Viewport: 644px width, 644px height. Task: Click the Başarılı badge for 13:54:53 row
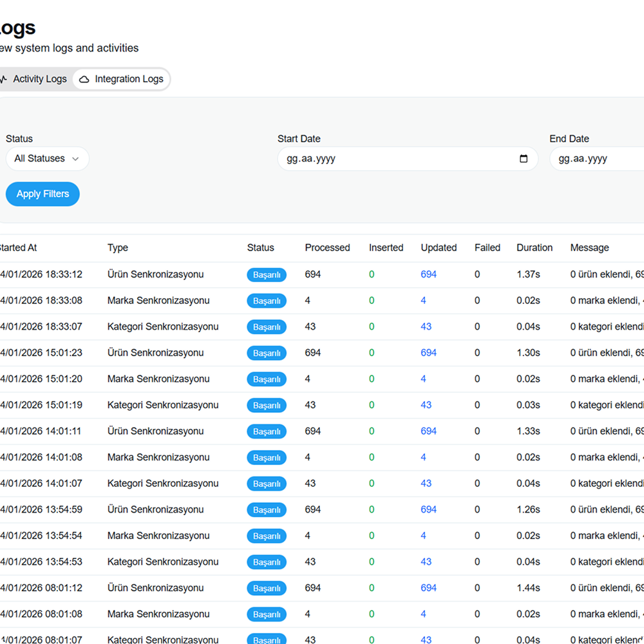point(266,562)
